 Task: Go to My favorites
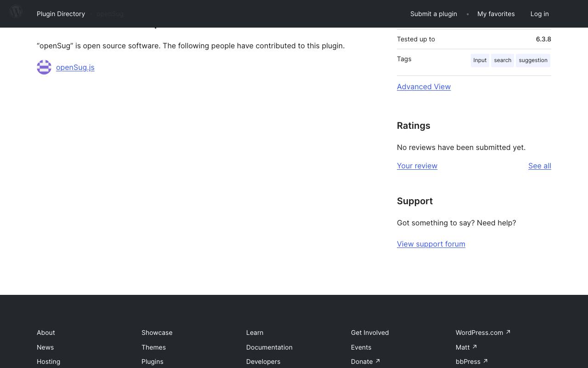pos(496,14)
